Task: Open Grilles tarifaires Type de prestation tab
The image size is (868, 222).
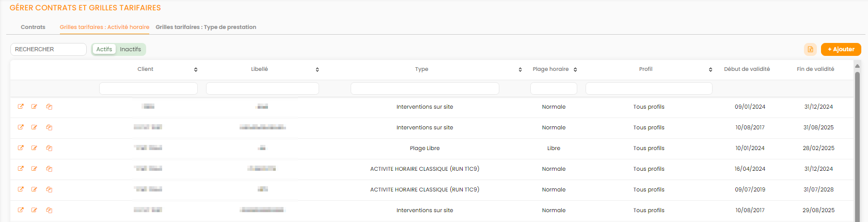Action: [206, 27]
